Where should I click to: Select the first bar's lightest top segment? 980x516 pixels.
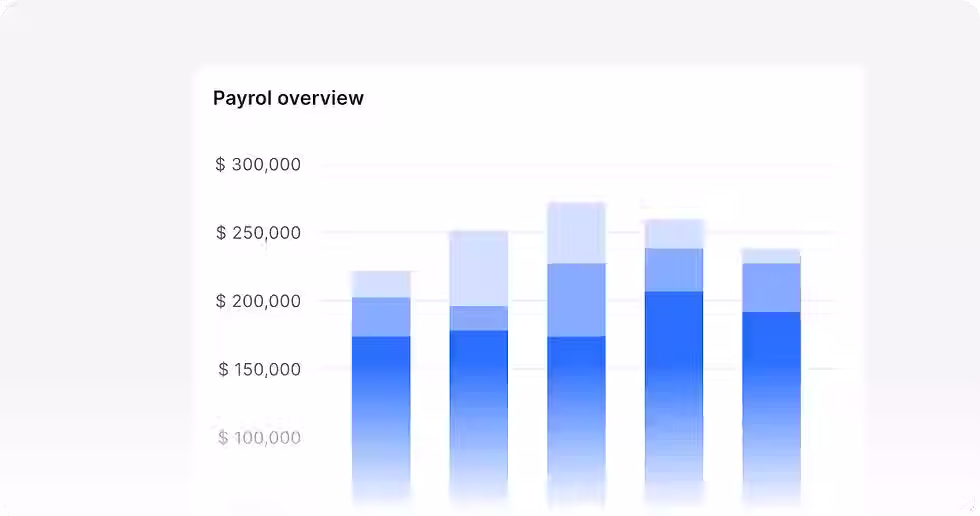[381, 284]
